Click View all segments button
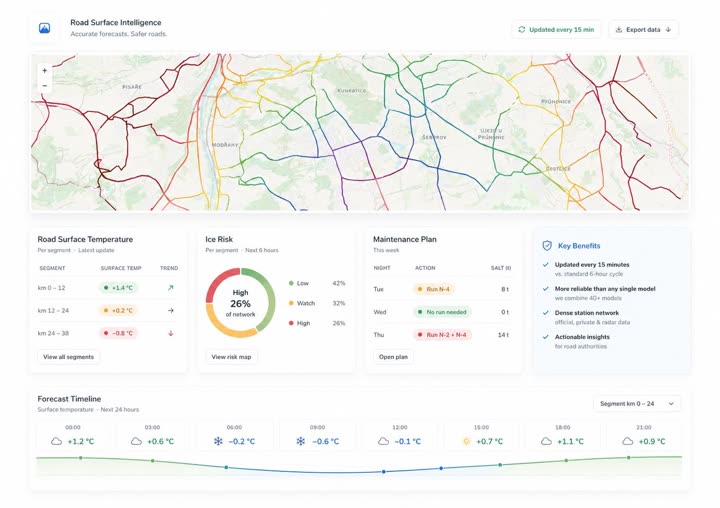Viewport: 720px width, 508px height. [x=68, y=357]
